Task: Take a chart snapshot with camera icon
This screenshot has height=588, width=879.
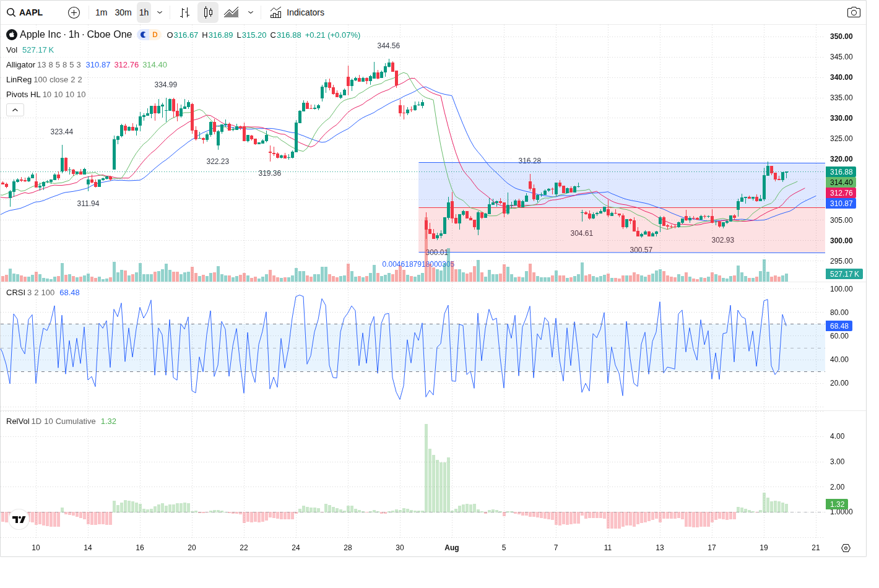Action: [x=854, y=12]
